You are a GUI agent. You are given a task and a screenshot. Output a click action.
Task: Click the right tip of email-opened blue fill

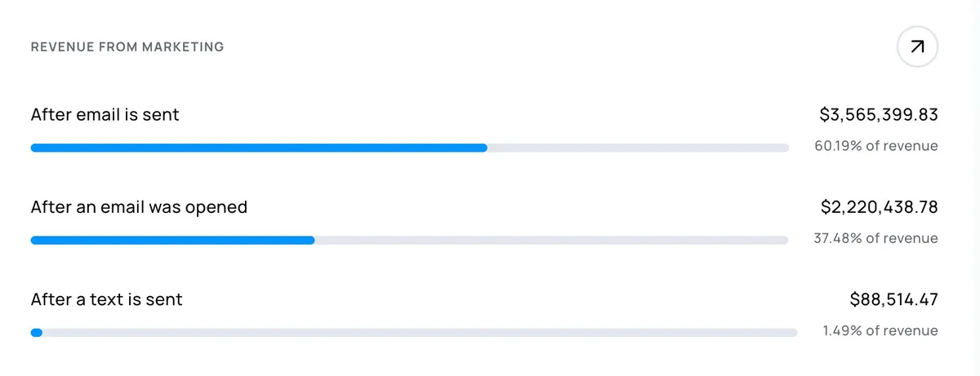(311, 240)
